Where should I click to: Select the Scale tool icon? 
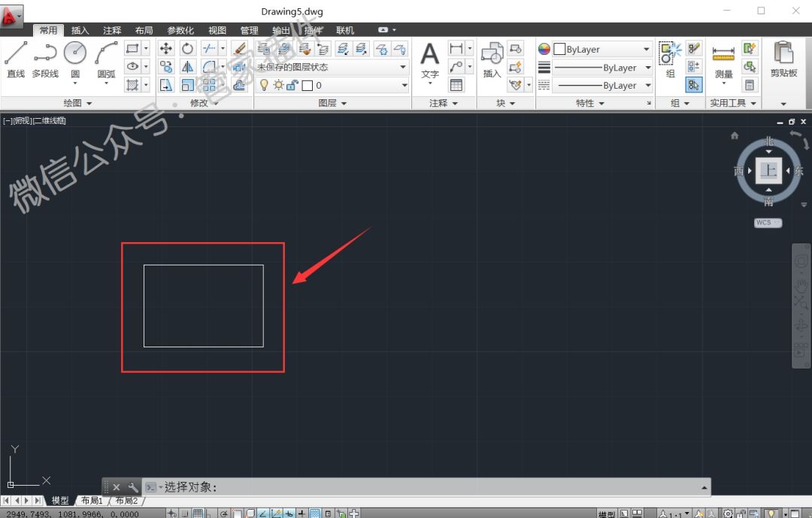tap(187, 84)
